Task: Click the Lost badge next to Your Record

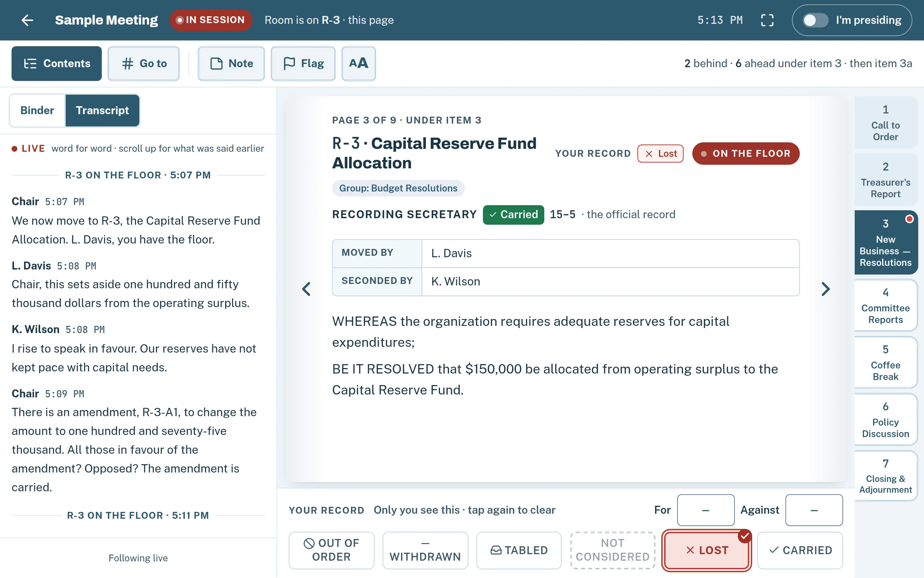Action: pos(660,153)
